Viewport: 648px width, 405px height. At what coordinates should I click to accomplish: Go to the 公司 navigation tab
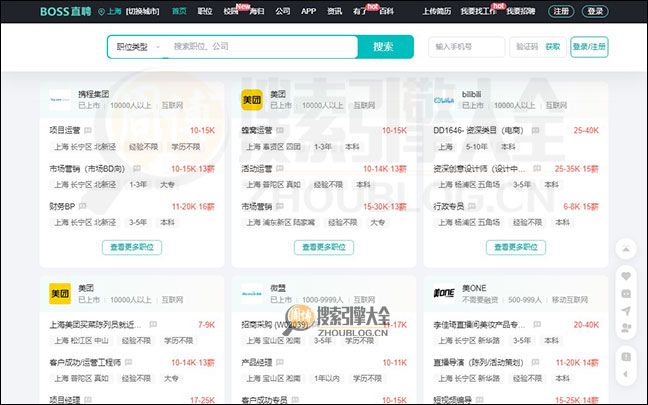click(x=283, y=11)
